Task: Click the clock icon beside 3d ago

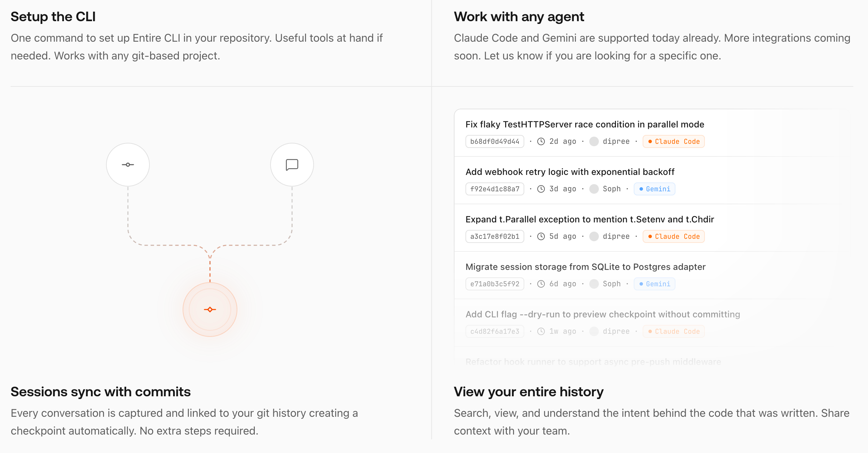Action: click(541, 189)
